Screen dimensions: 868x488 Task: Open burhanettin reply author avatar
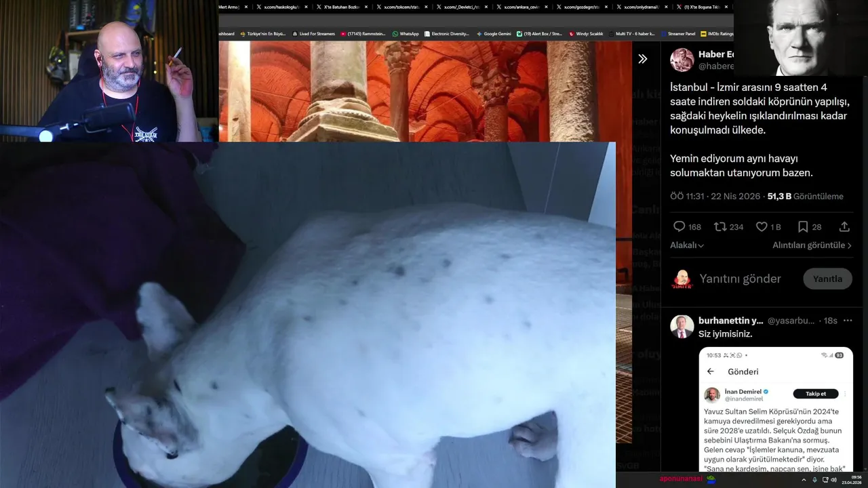pyautogui.click(x=682, y=327)
